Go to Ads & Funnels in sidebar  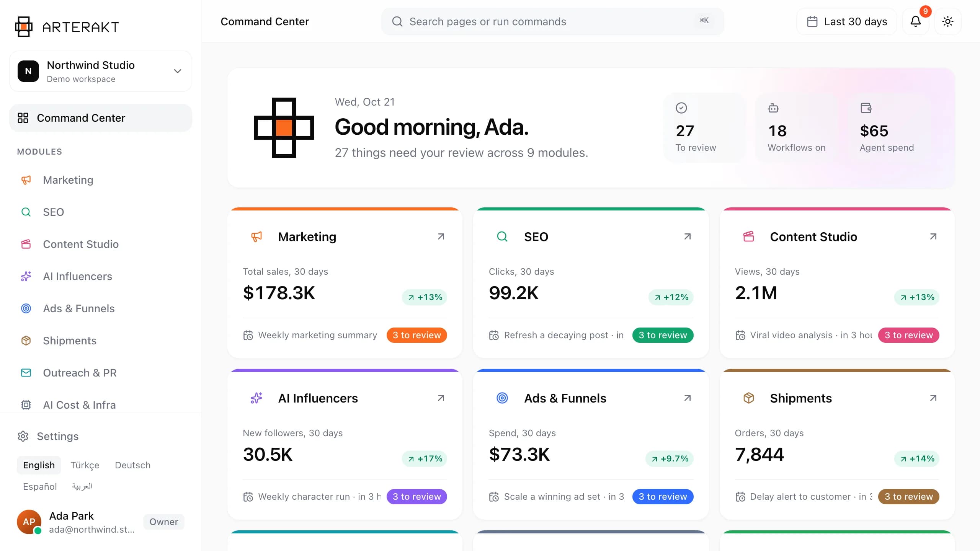click(x=101, y=308)
